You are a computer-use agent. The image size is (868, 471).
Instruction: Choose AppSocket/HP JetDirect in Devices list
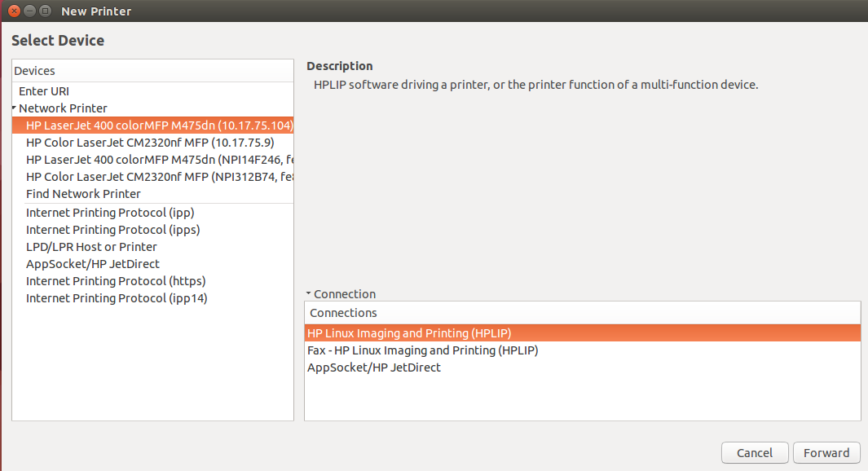pos(92,263)
